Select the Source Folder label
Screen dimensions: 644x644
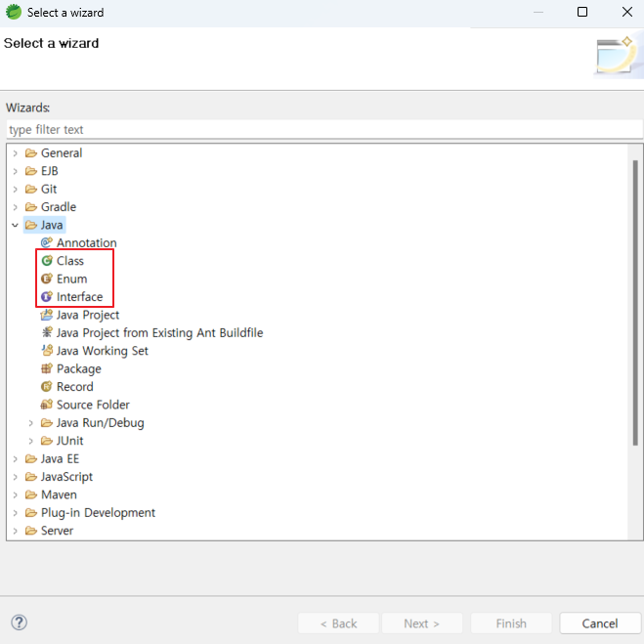point(93,405)
